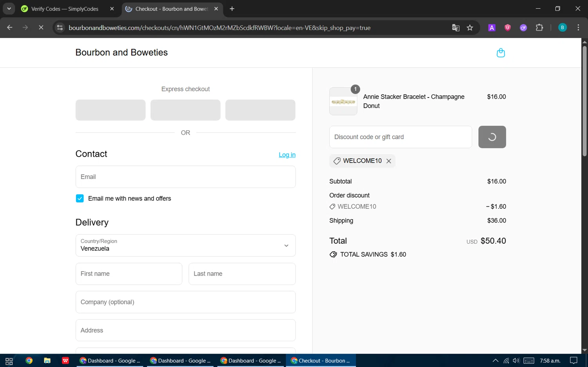Viewport: 588px width, 367px height.
Task: Click the Total Savings tag icon
Action: click(333, 255)
